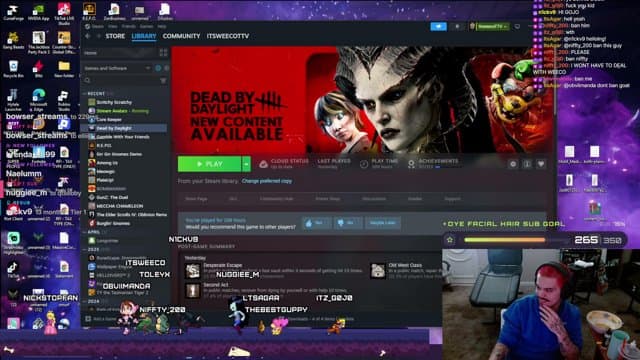Open game settings gear icon
The height and width of the screenshot is (360, 640).
[513, 164]
